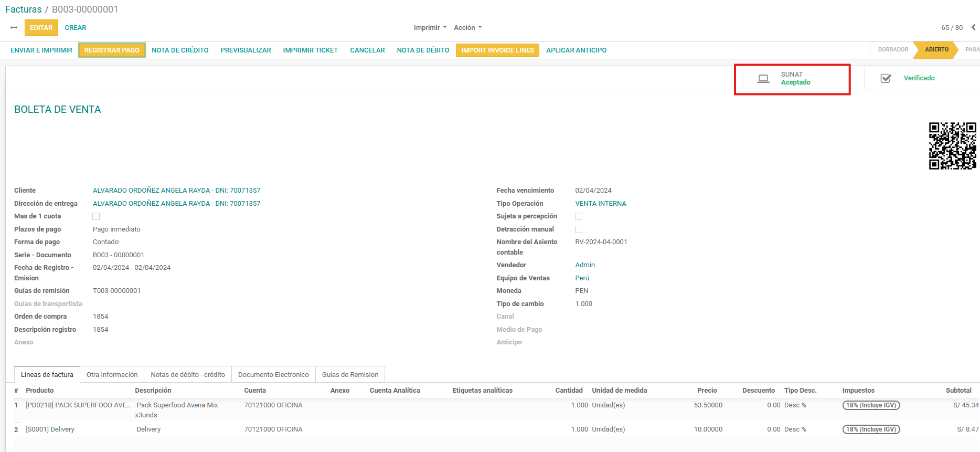
Task: Switch to the Otra Información tab
Action: pyautogui.click(x=112, y=374)
